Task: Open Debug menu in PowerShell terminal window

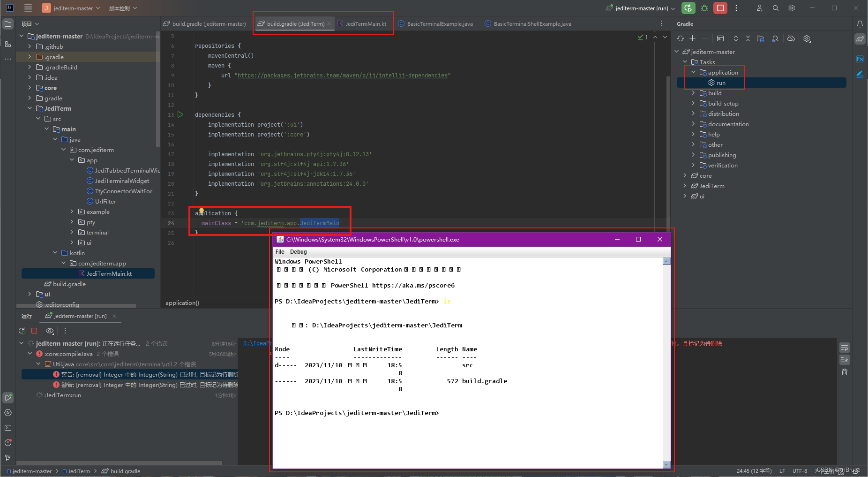Action: (x=298, y=252)
